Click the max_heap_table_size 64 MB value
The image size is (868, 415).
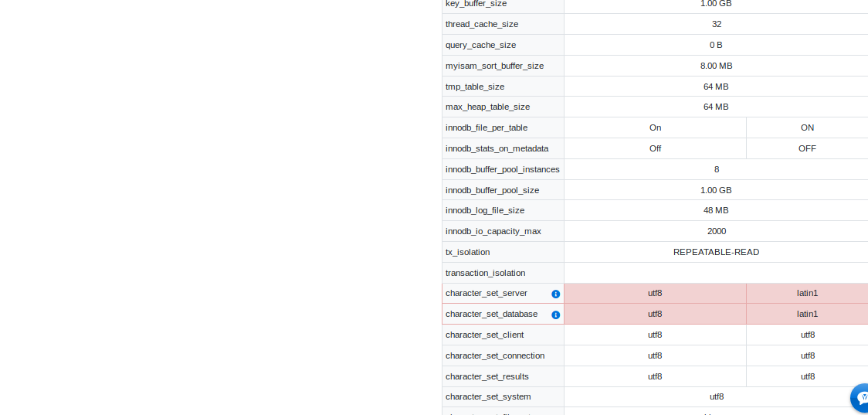pyautogui.click(x=716, y=107)
